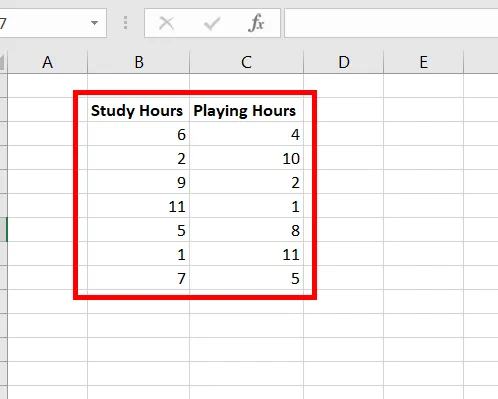Select Playing Hours cell with value 5

coord(246,278)
